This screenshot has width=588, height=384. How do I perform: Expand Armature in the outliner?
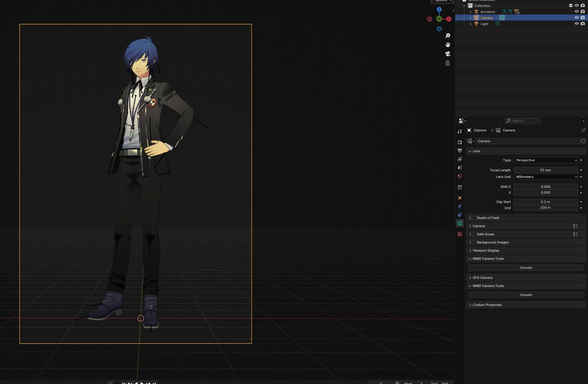coord(470,12)
